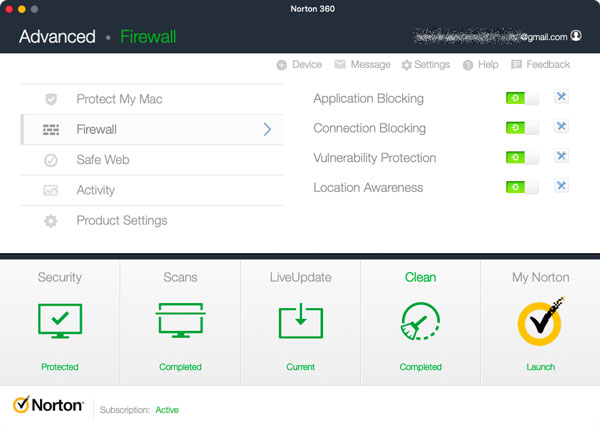Click the Help toolbar label

click(488, 65)
